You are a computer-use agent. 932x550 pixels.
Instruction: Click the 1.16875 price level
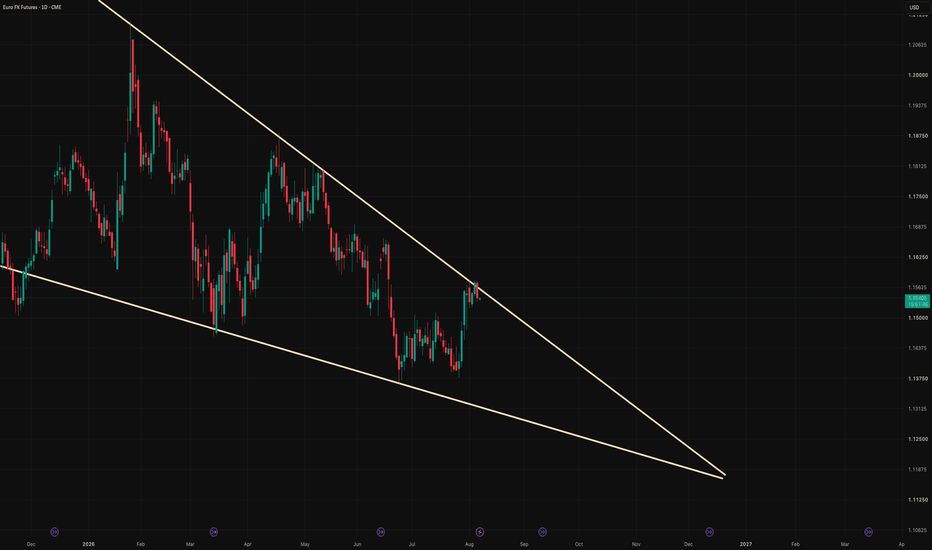tap(917, 227)
